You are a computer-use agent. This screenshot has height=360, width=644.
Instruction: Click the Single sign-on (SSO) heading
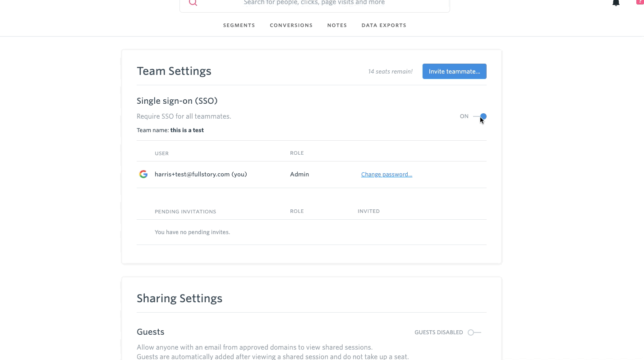point(177,101)
